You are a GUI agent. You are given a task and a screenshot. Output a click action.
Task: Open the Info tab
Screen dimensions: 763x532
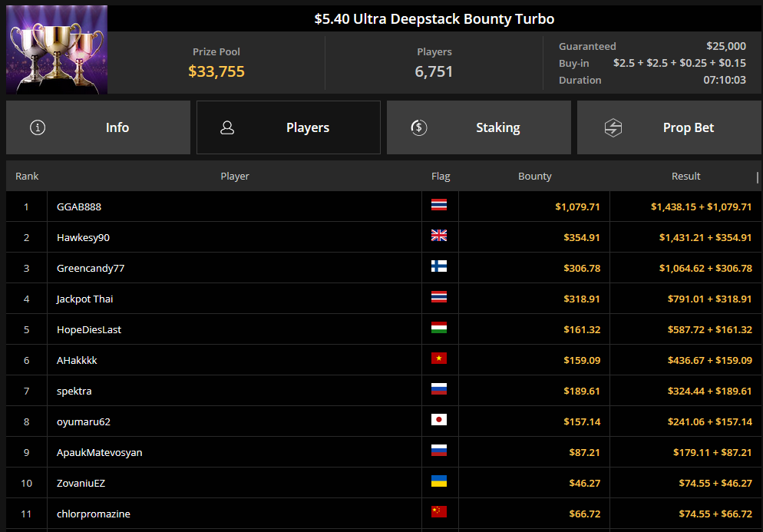click(x=98, y=127)
